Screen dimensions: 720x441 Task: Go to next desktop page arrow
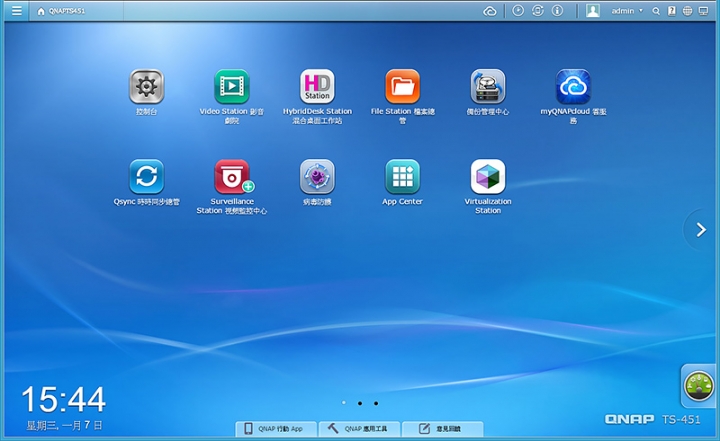click(701, 230)
